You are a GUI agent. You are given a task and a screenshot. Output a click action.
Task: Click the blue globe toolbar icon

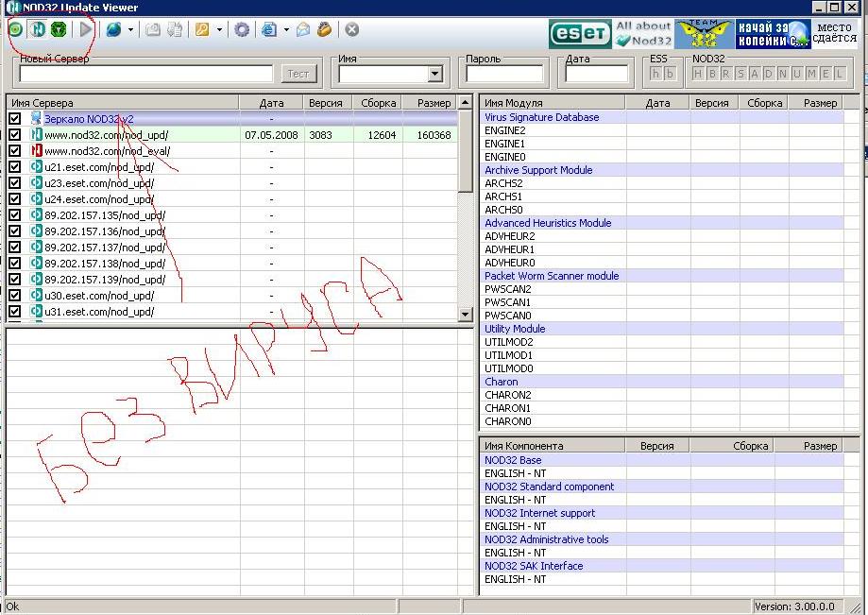(113, 29)
